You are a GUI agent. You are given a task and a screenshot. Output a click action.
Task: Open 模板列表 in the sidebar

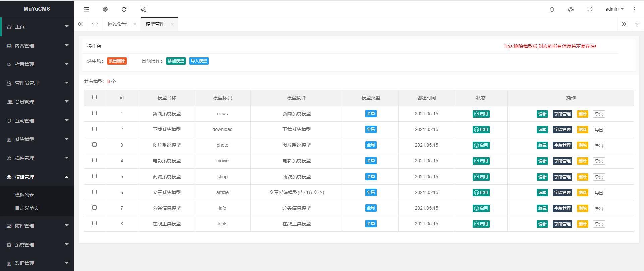[24, 195]
